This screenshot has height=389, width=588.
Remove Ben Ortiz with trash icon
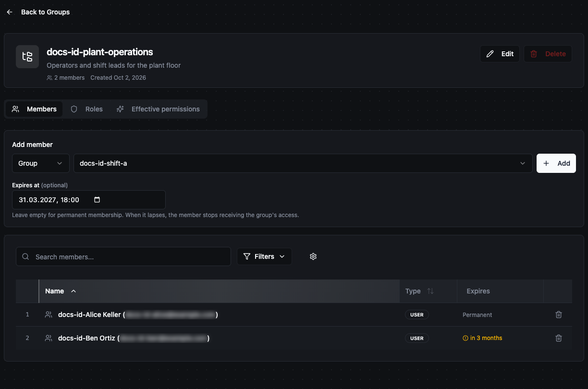[x=559, y=338]
